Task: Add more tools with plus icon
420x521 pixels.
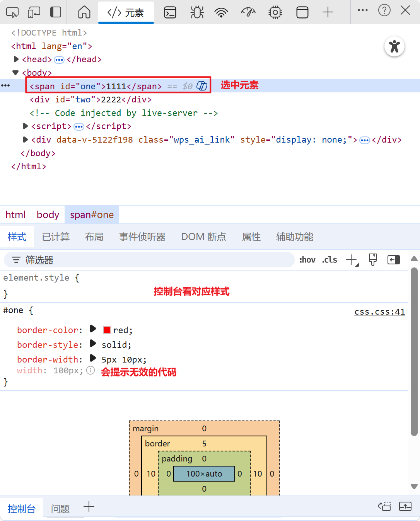Action: pyautogui.click(x=328, y=12)
